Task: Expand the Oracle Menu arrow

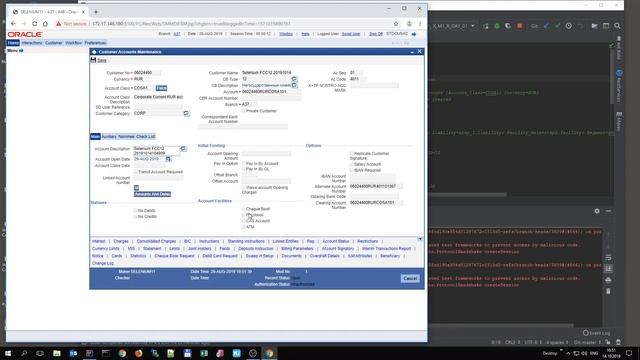Action: [x=21, y=50]
